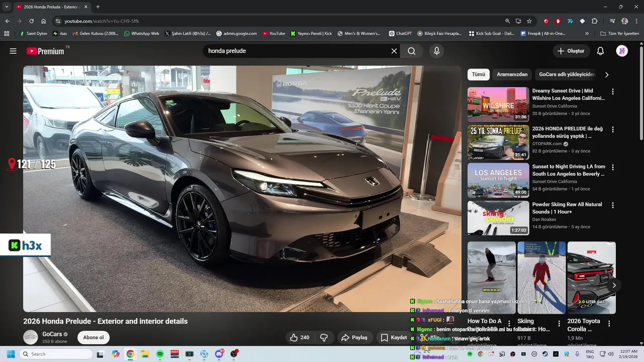Open the ChatGPT bookmark
This screenshot has height=362, width=644.
click(x=400, y=34)
